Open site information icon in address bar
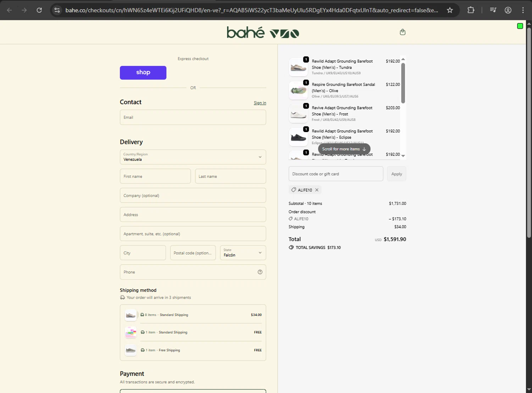This screenshot has height=393, width=532. point(57,10)
